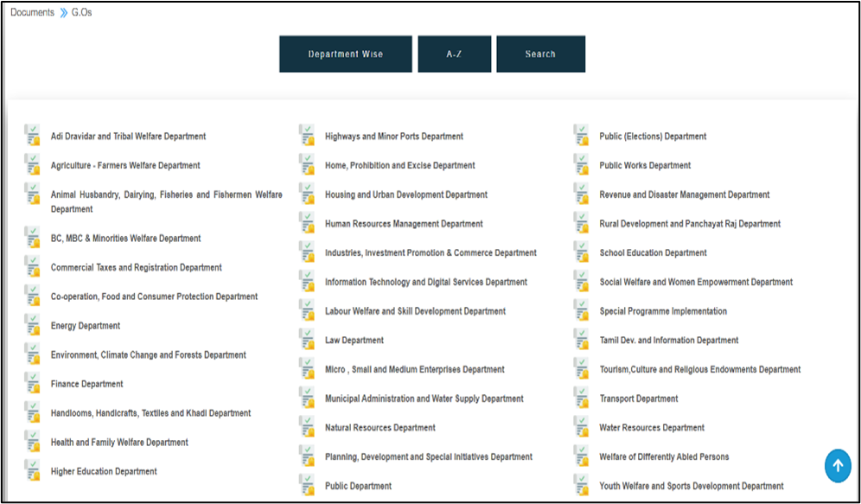Open Environment, Climate Change and Forests Department
This screenshot has width=861, height=504.
tap(149, 354)
